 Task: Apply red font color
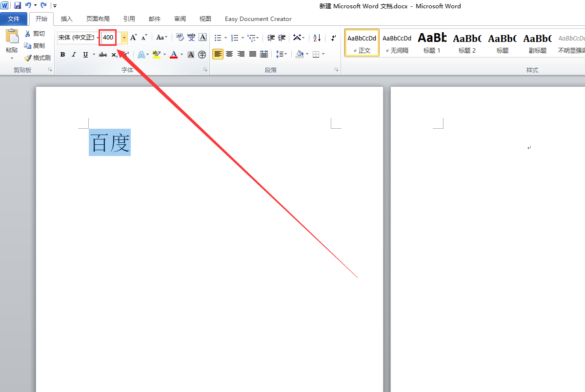(x=174, y=55)
